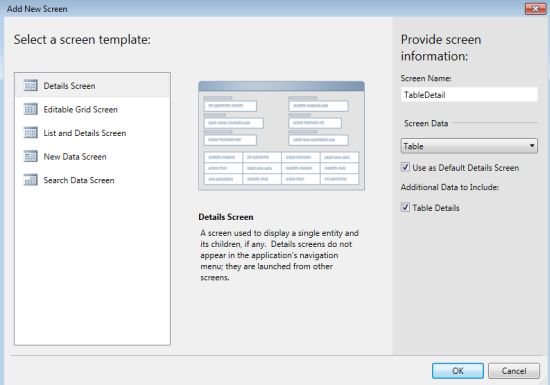
Task: Click the New Data Screen template icon
Action: pos(31,156)
